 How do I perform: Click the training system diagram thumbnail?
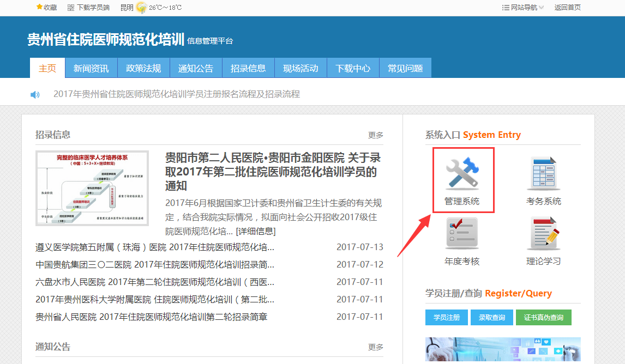click(x=92, y=189)
